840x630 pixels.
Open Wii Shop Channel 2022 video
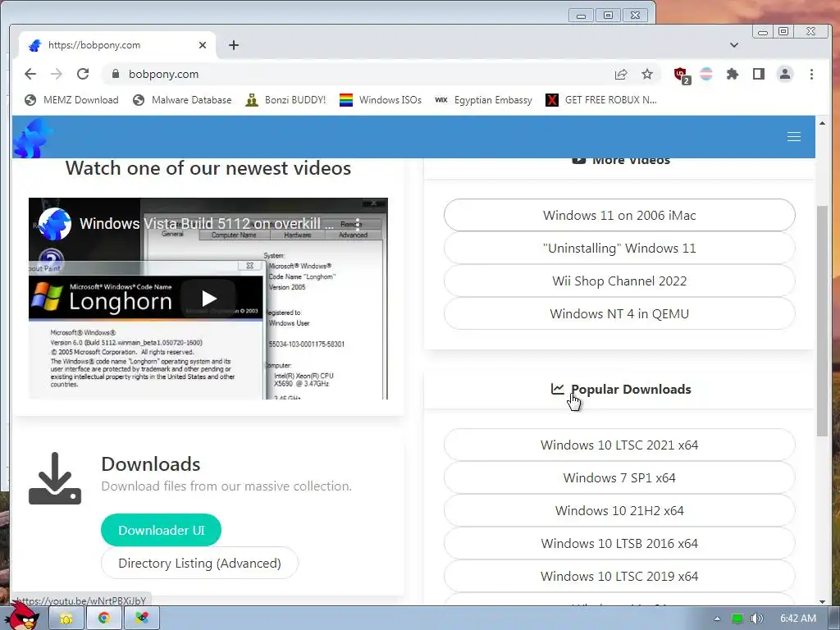tap(619, 281)
